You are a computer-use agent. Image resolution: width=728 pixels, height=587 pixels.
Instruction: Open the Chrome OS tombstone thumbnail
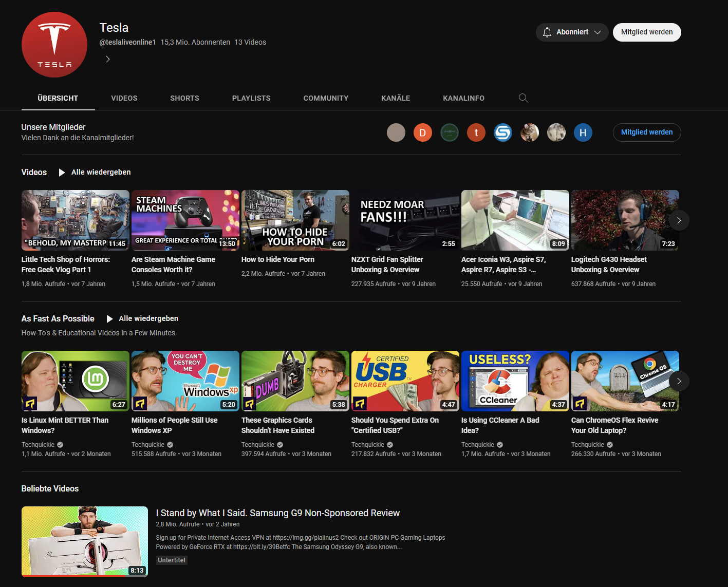pos(625,381)
